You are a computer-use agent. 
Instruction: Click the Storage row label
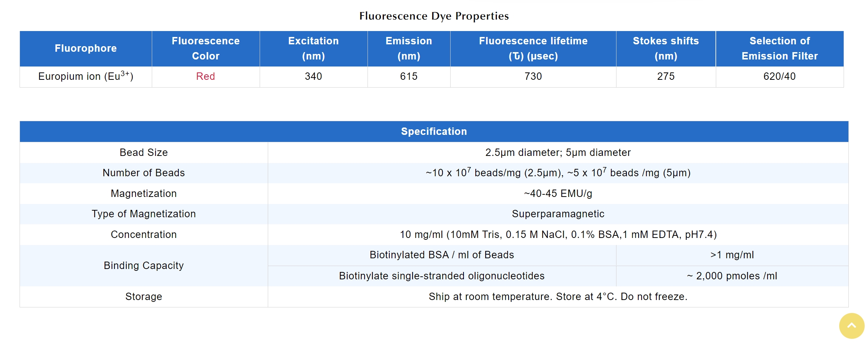coord(144,297)
